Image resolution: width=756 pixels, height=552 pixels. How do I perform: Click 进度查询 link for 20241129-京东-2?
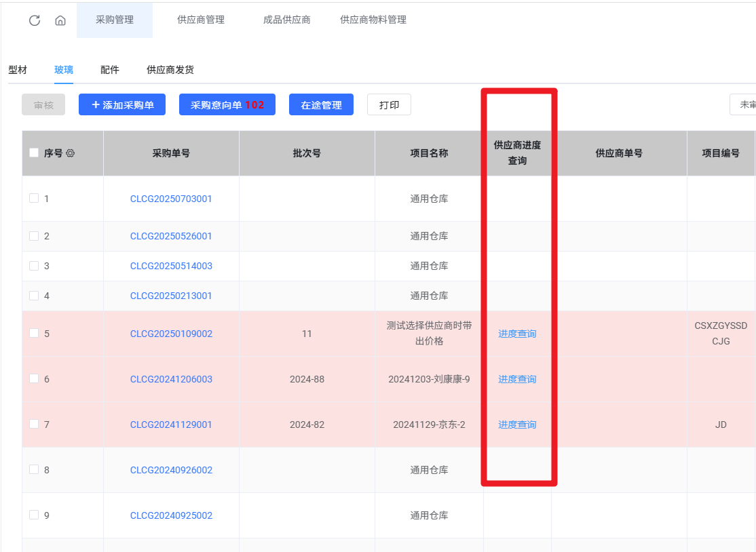click(x=517, y=425)
